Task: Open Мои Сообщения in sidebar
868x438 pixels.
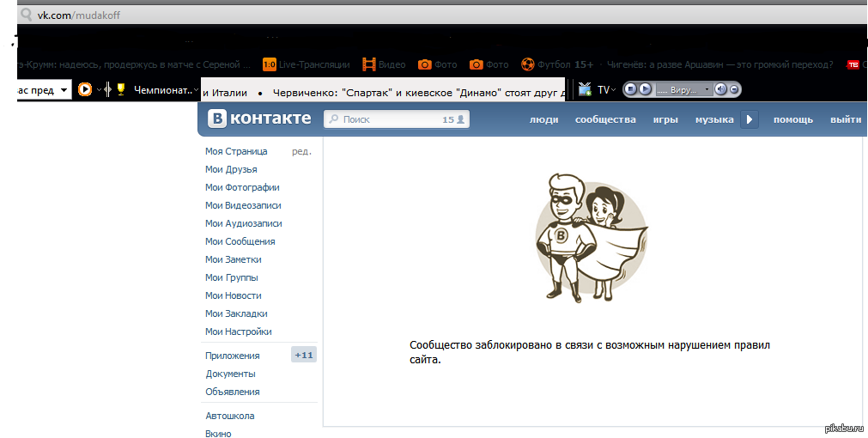Action: tap(240, 241)
